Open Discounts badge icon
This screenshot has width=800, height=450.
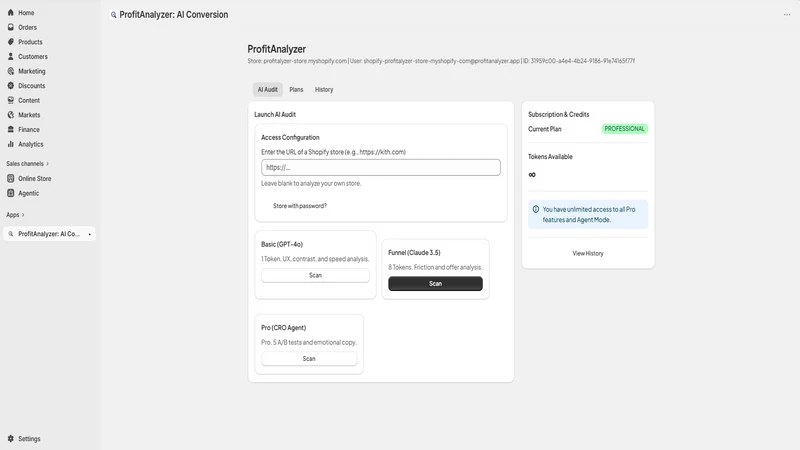pos(11,86)
